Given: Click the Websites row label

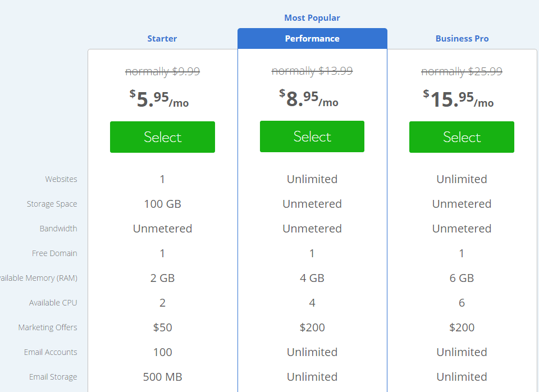Looking at the screenshot, I should click(61, 179).
